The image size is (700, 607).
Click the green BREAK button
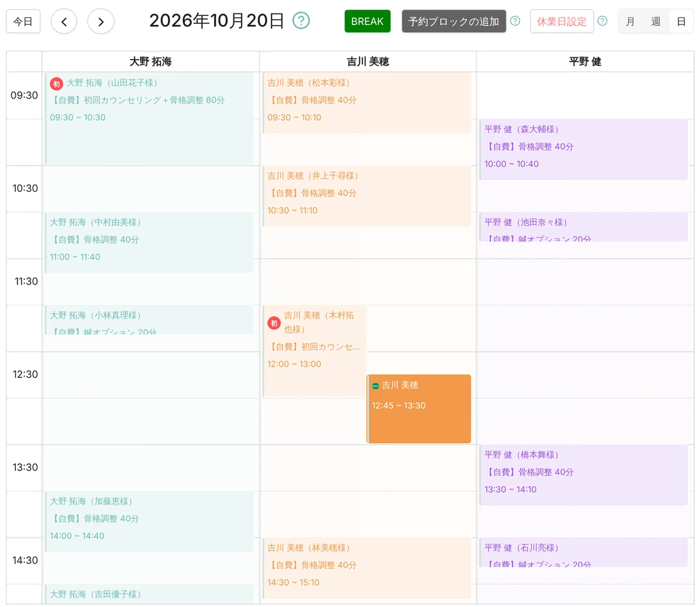point(367,22)
